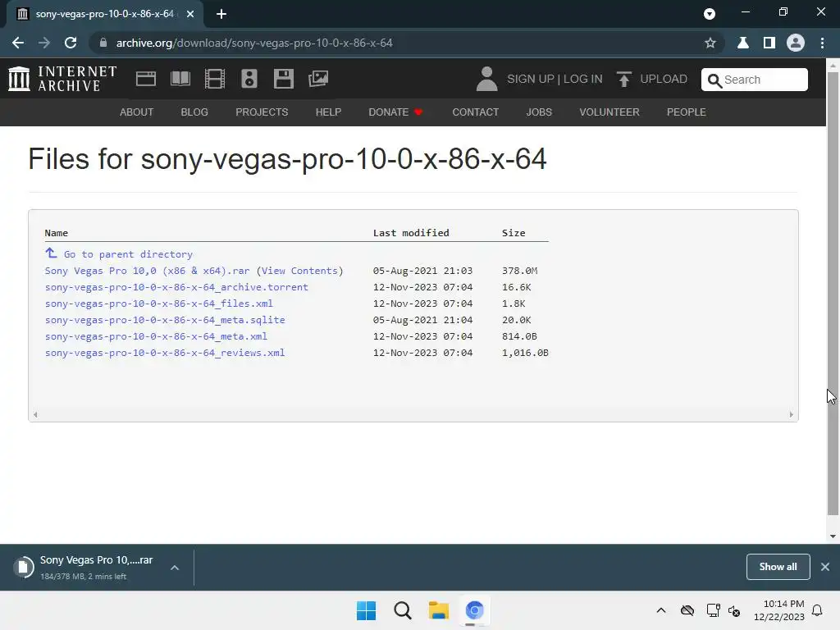The height and width of the screenshot is (630, 840).
Task: Open the Chrome three-dot menu
Action: (822, 43)
